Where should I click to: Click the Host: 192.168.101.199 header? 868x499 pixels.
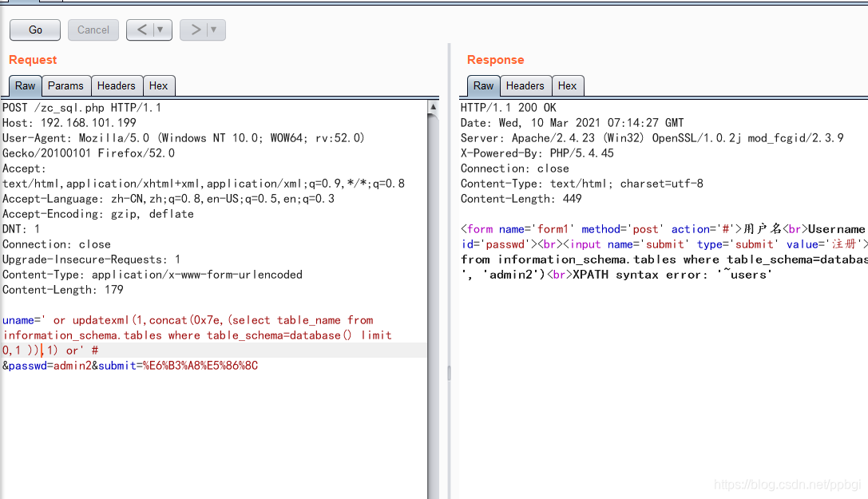click(x=69, y=123)
